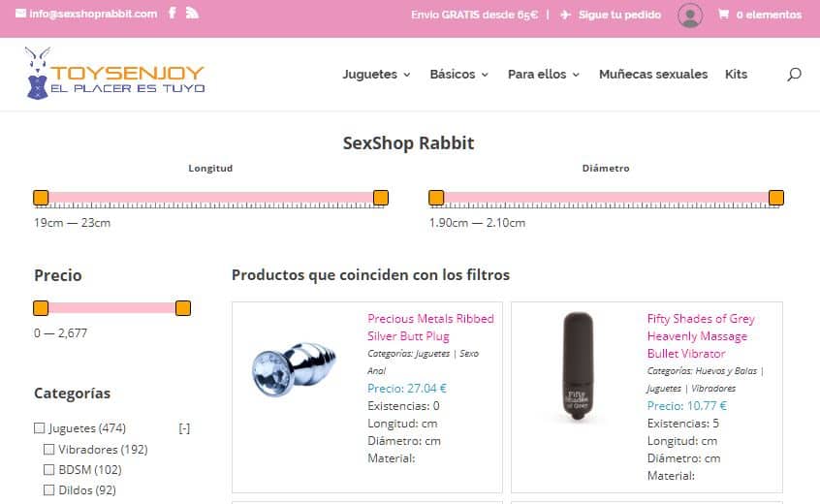Click the Longitud slider maximum handle
Screen dimensions: 820x504
pyautogui.click(x=381, y=198)
